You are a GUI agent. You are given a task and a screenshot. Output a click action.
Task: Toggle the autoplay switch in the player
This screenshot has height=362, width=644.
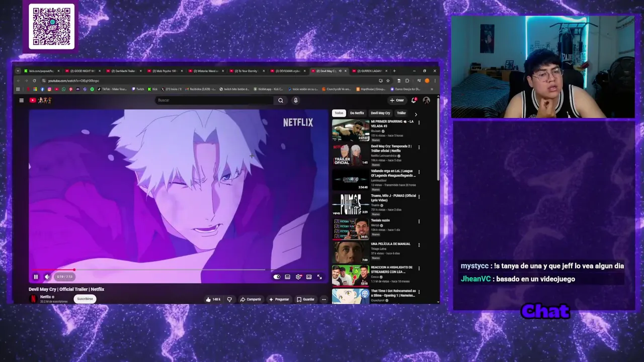[277, 277]
